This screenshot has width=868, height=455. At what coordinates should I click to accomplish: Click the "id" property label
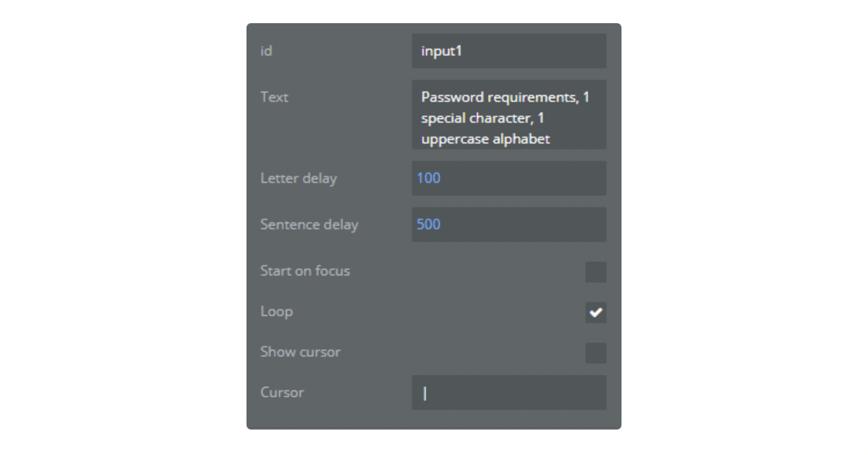[266, 51]
